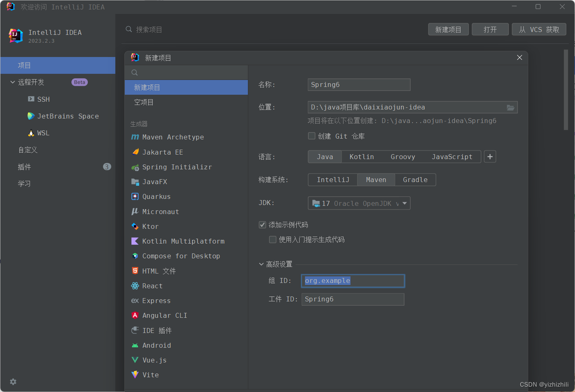Open the Kotlin Multiplatform generator

(183, 241)
